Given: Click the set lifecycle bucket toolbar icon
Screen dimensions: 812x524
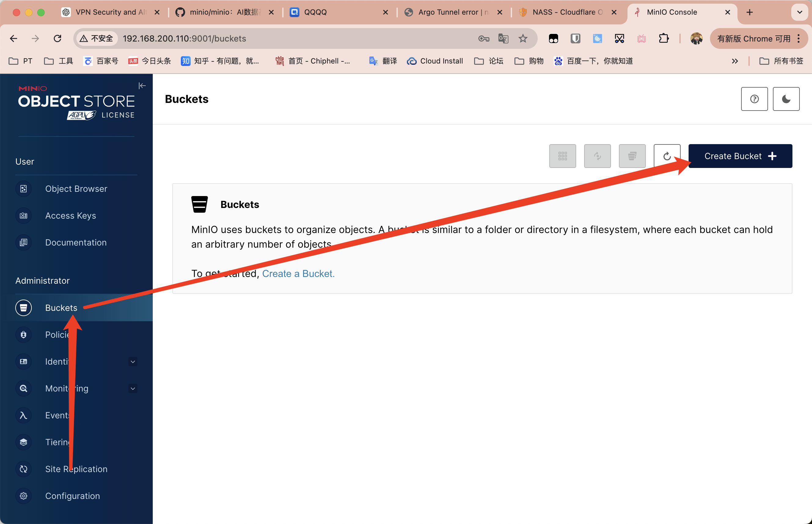Looking at the screenshot, I should pos(632,156).
